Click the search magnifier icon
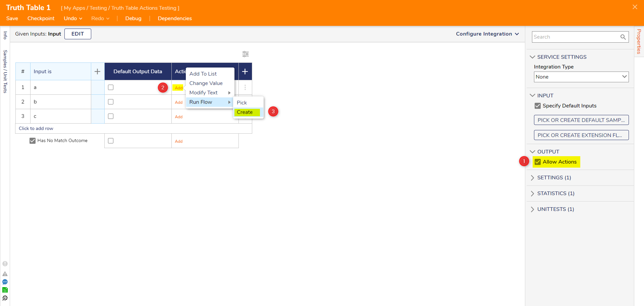644x306 pixels. (x=623, y=37)
